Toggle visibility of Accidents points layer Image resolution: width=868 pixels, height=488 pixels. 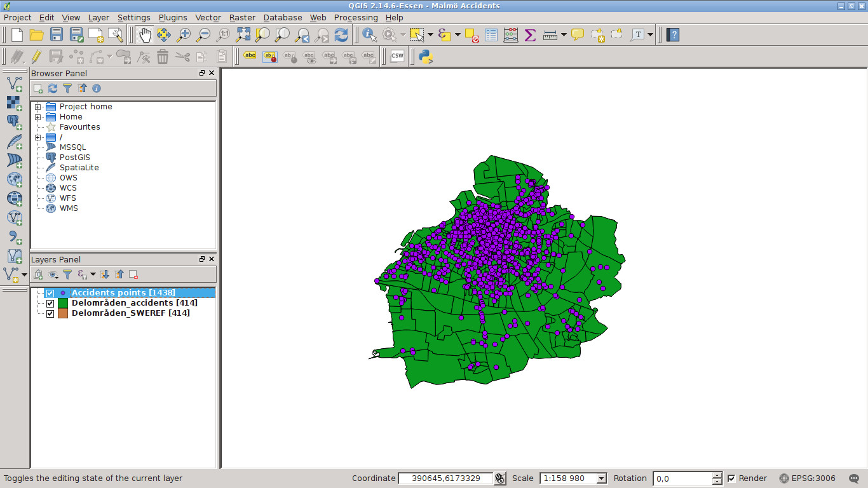(50, 293)
